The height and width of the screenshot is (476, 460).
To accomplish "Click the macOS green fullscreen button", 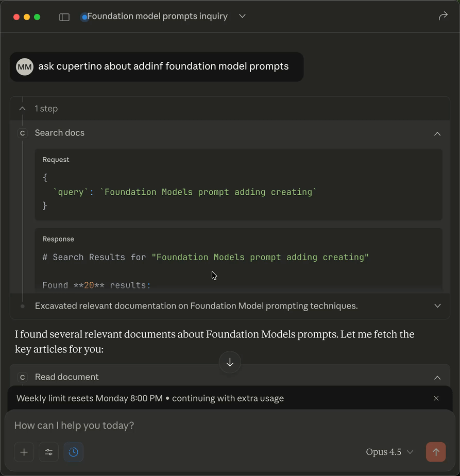I will (37, 17).
